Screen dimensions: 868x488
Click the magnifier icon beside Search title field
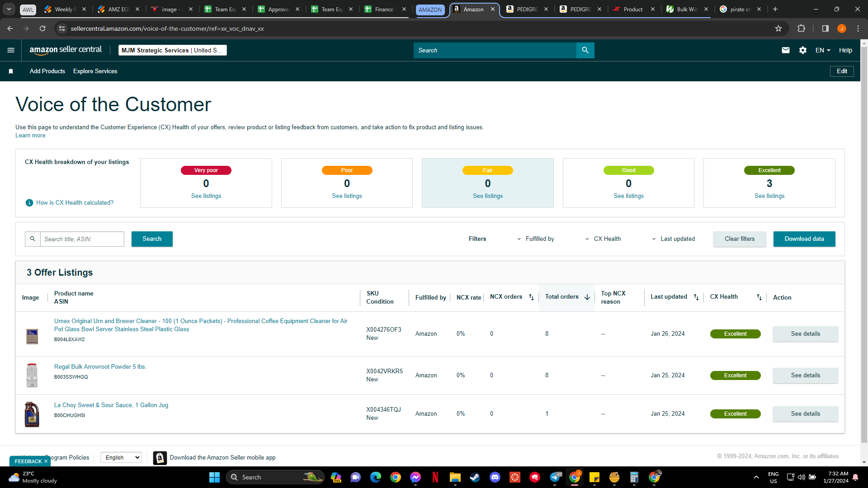click(x=33, y=239)
